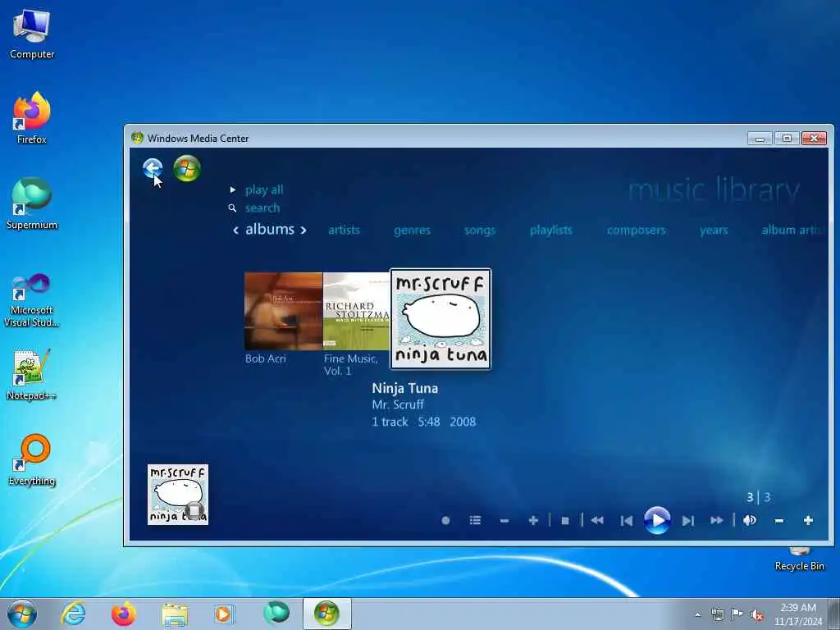840x630 pixels.
Task: Select the Computer desktop icon
Action: point(32,34)
